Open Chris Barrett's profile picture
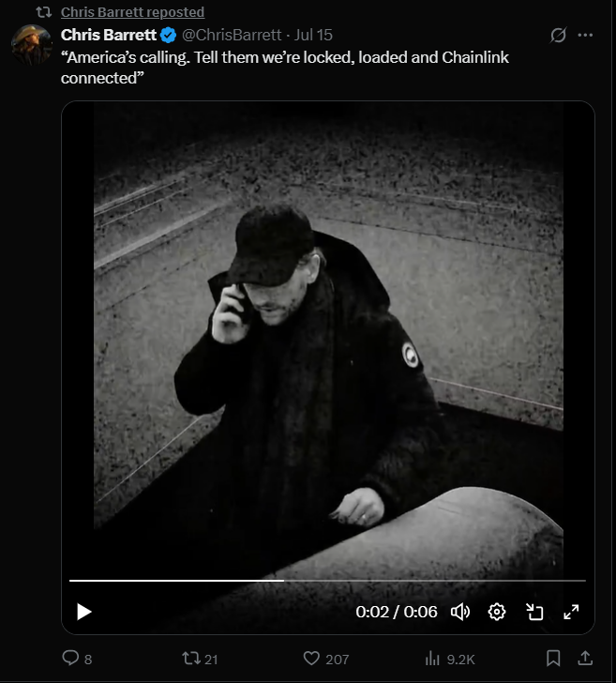The height and width of the screenshot is (683, 616). coord(32,45)
